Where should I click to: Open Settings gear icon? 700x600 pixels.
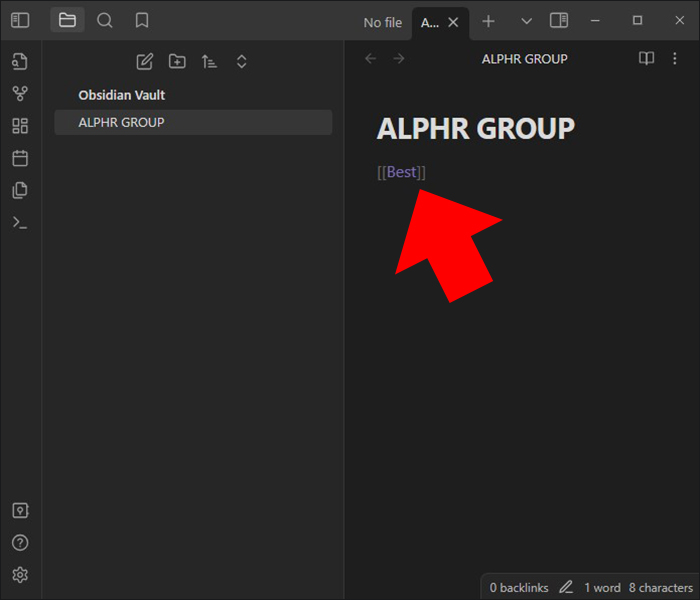point(20,575)
